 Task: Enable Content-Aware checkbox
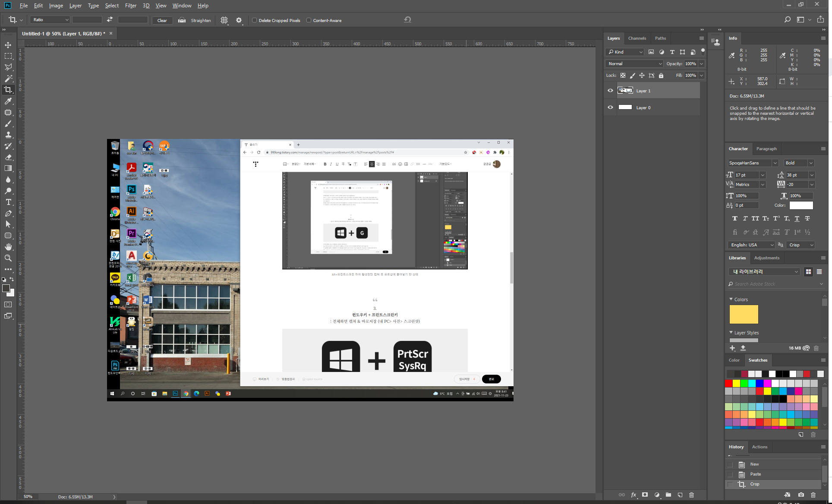coord(309,20)
